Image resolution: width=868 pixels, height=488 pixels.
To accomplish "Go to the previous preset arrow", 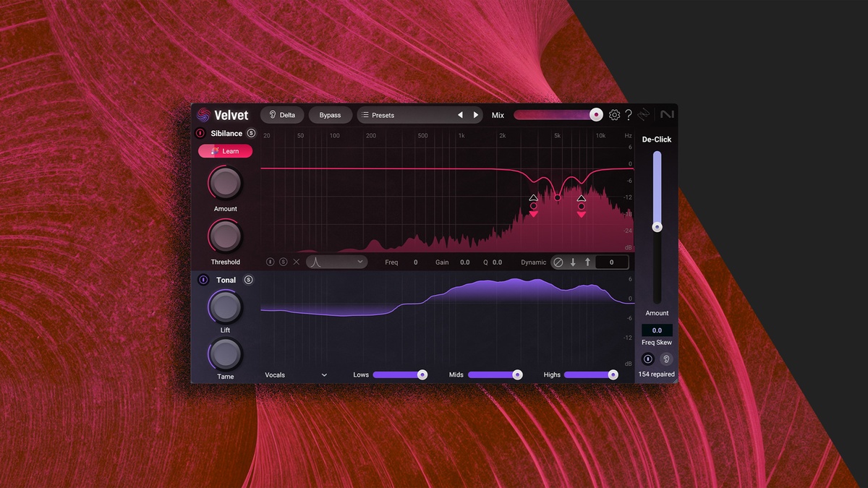I will (460, 115).
